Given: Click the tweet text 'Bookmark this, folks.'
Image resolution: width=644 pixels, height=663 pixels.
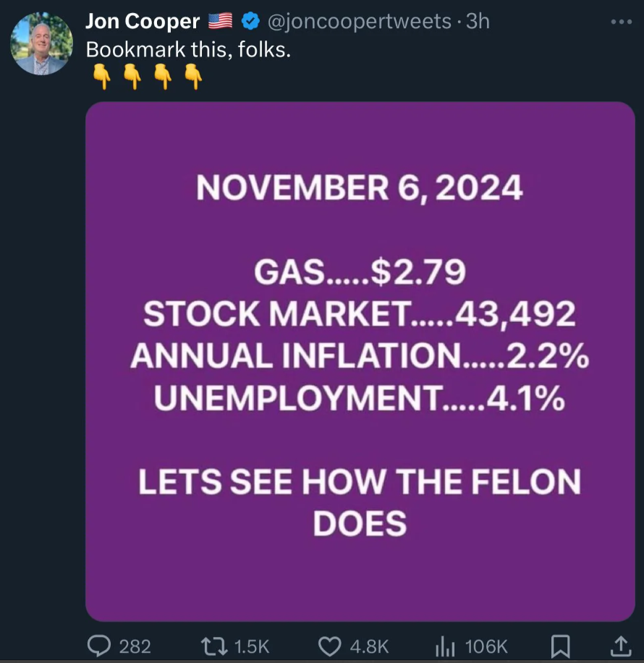Looking at the screenshot, I should coord(188,49).
